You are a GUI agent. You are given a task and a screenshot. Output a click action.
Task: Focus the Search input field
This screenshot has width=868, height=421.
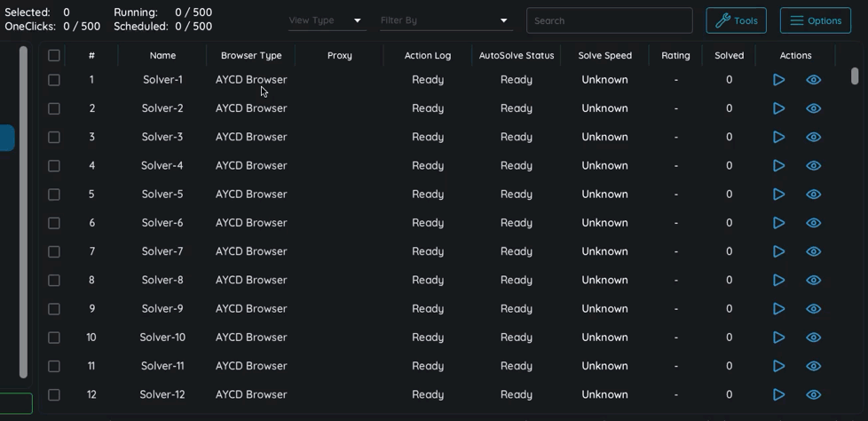(x=609, y=20)
